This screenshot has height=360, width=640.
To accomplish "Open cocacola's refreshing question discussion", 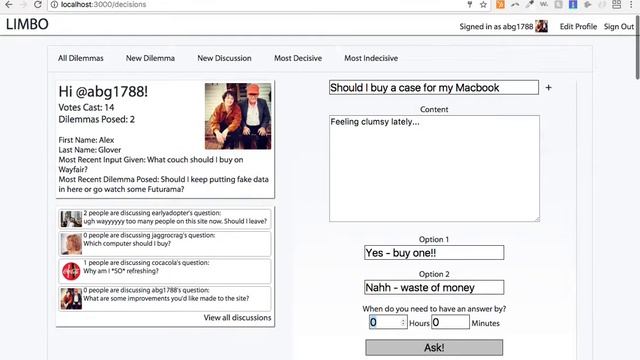I will (x=165, y=271).
